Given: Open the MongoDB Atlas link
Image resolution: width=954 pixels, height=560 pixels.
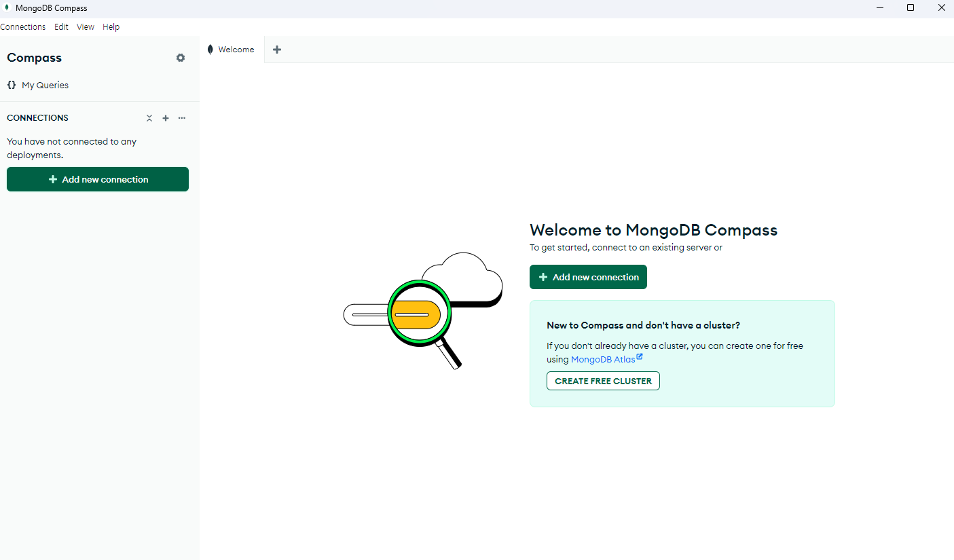Looking at the screenshot, I should click(x=606, y=359).
